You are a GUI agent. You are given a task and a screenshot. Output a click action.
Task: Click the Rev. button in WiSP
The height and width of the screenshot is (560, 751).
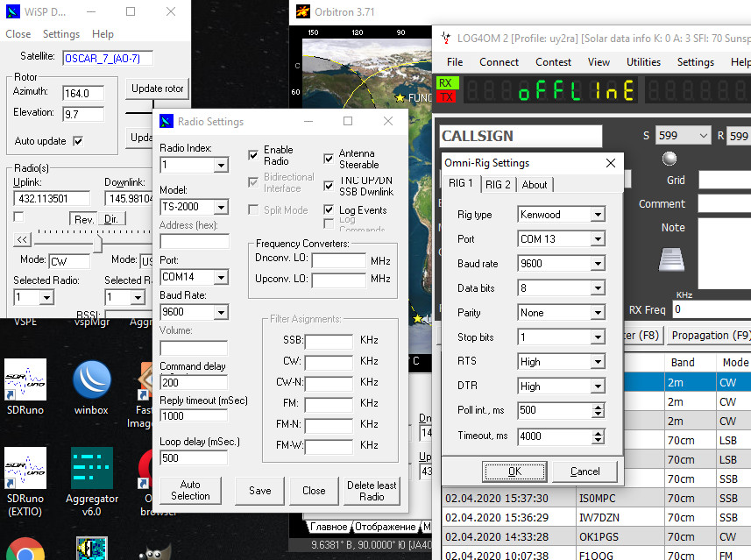pyautogui.click(x=83, y=219)
